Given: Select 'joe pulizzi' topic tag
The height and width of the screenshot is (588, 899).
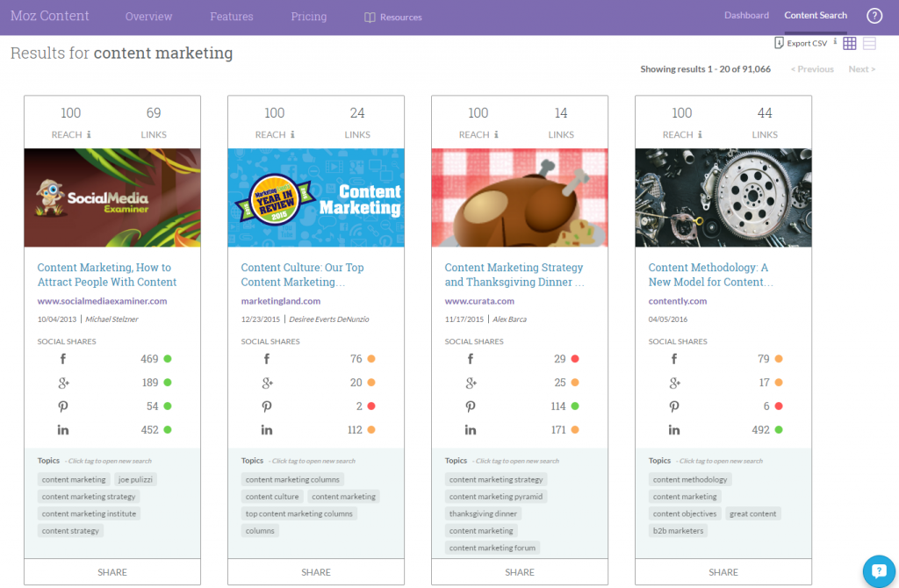Looking at the screenshot, I should (135, 480).
